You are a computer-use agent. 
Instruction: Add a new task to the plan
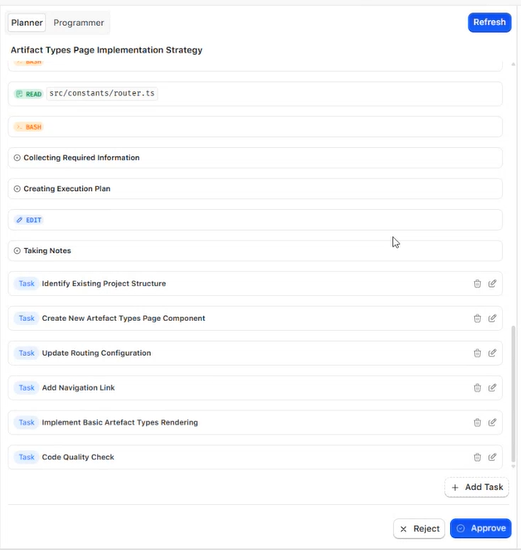(477, 487)
